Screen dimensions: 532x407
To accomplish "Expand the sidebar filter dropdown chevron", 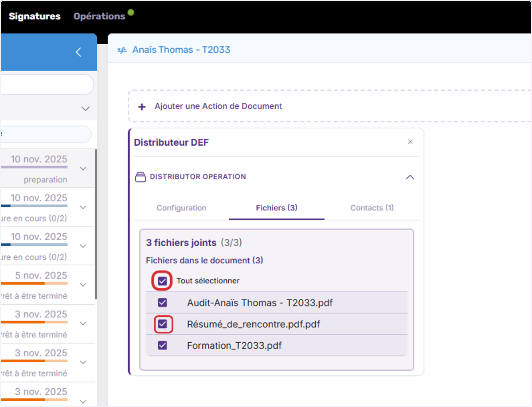I will 86,109.
